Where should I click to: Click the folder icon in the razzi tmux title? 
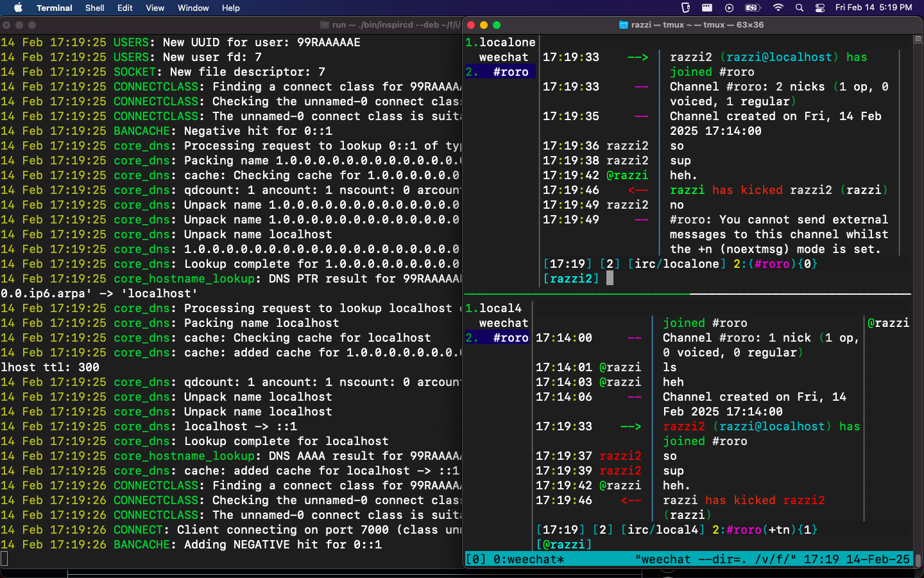[x=623, y=25]
